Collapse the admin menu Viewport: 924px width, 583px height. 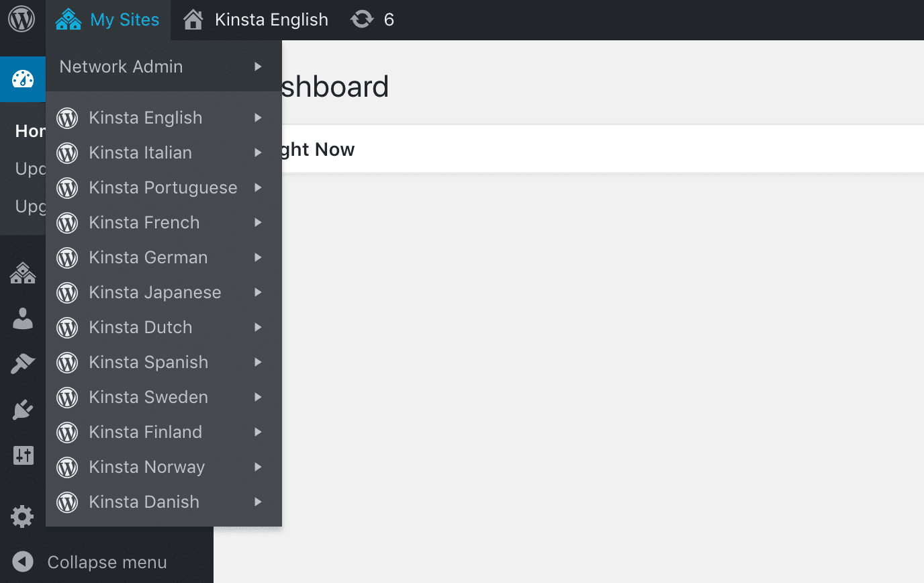(106, 562)
